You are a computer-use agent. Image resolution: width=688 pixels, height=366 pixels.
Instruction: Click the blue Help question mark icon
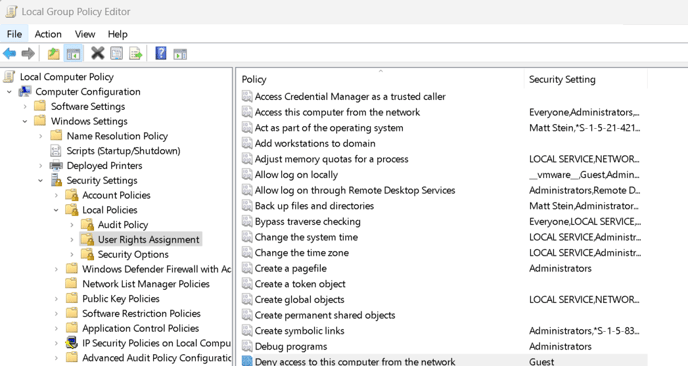tap(161, 54)
